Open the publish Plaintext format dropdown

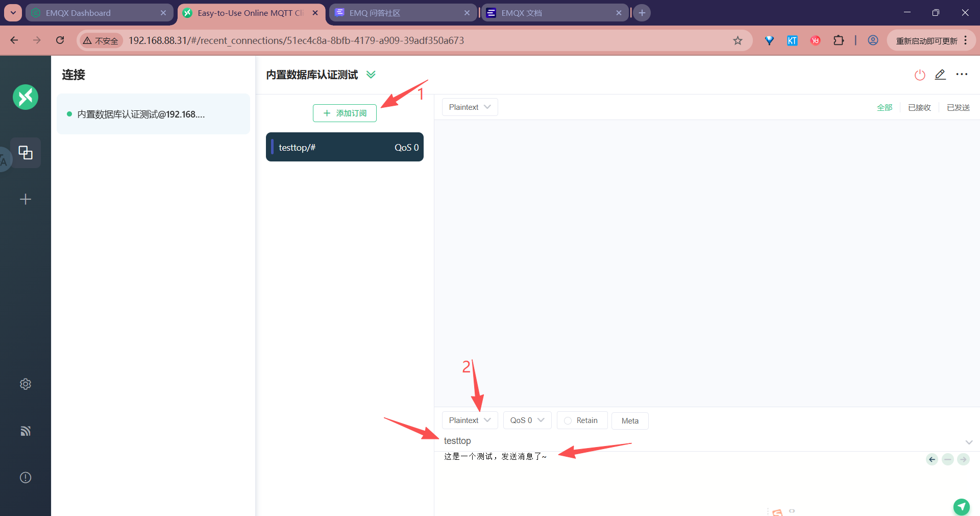(x=470, y=420)
